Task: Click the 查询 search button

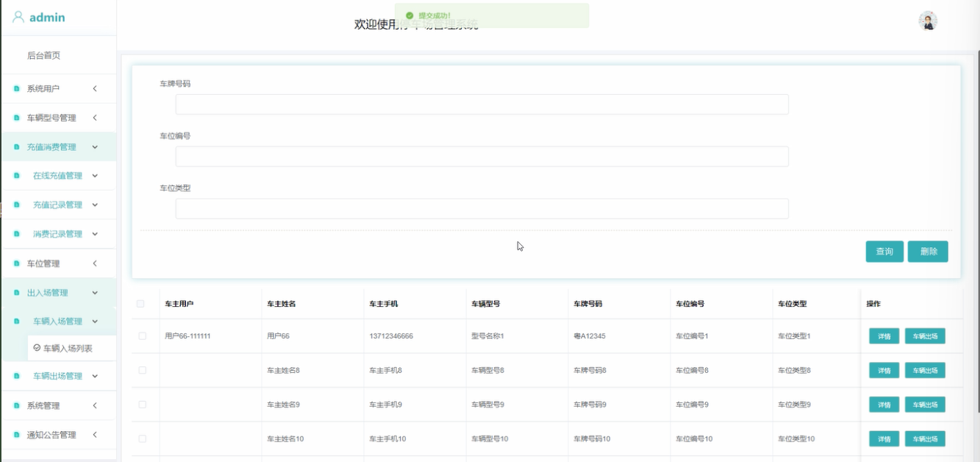Action: coord(884,252)
